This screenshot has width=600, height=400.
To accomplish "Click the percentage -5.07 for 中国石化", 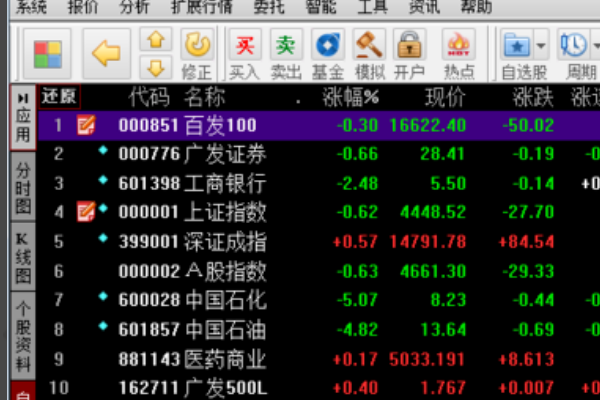I will tap(357, 300).
